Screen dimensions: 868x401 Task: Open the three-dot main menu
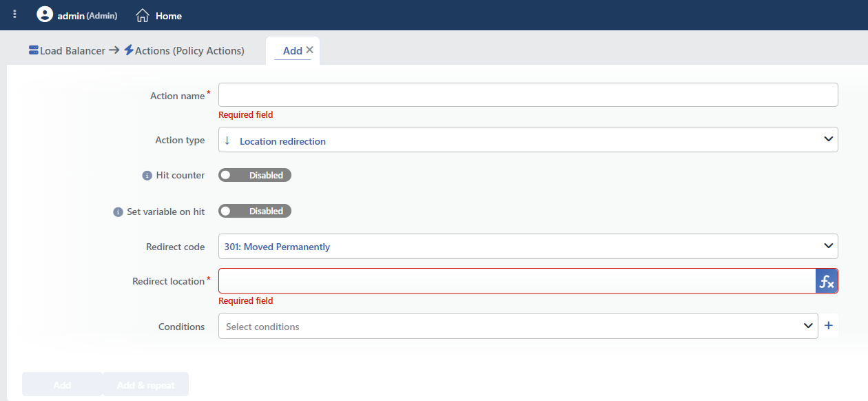[15, 14]
